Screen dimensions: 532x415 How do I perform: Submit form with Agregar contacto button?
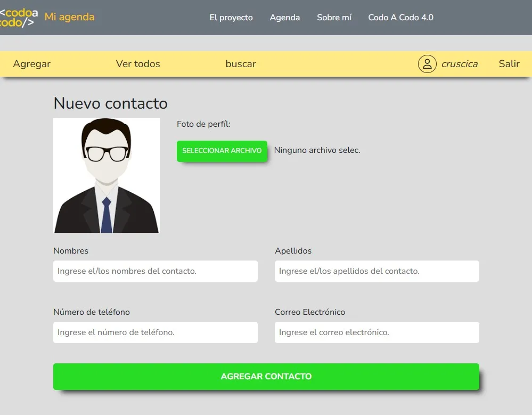(266, 377)
